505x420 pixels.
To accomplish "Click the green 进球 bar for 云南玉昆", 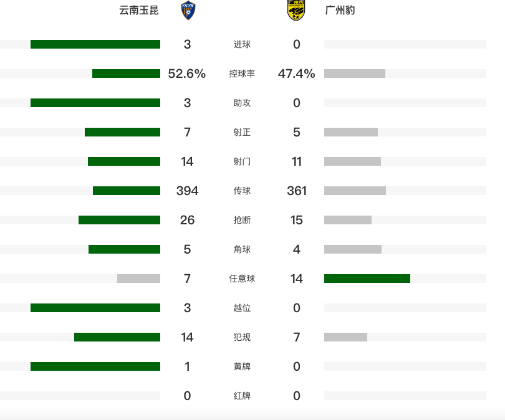I will pos(95,44).
